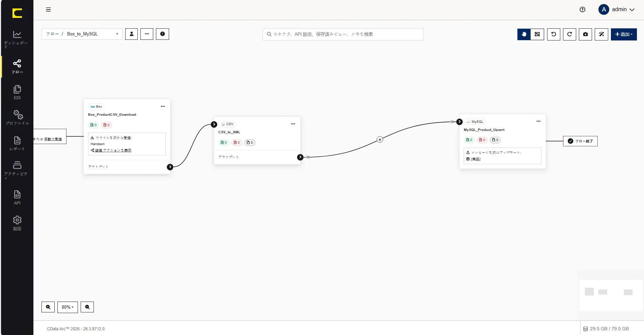Expand the admin account menu chevron

pos(632,10)
